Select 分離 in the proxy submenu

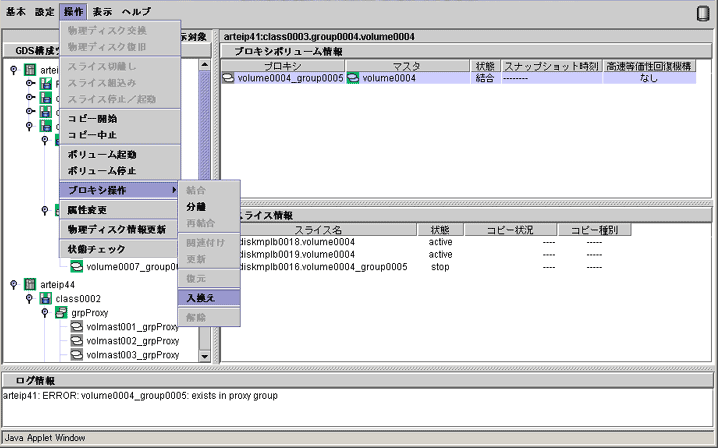click(x=196, y=207)
